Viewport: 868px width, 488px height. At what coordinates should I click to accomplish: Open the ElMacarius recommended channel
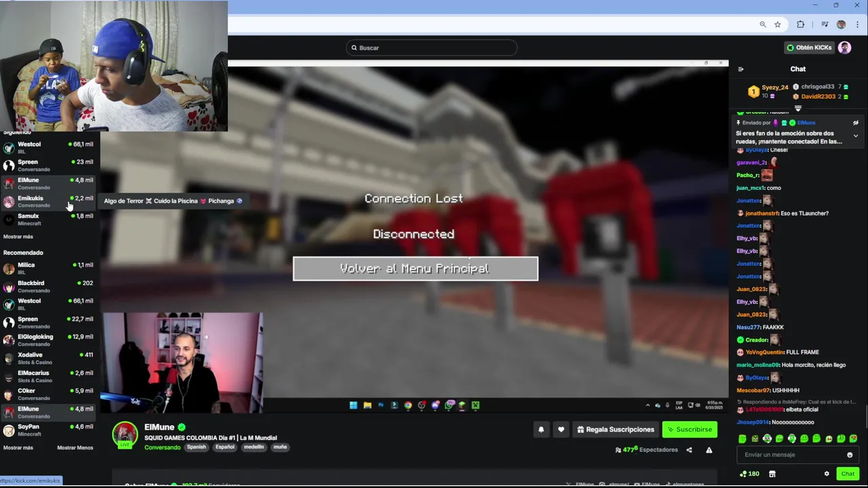49,376
